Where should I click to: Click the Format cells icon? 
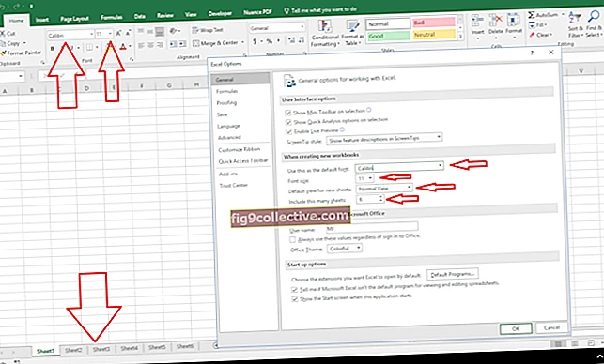(514, 21)
